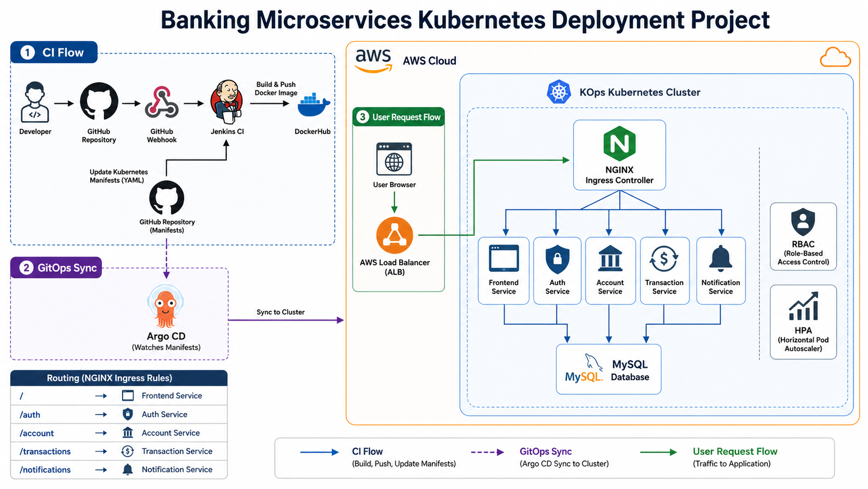Screen dimensions: 868x489
Task: Click the Auth Service shield in routing table
Action: point(128,414)
